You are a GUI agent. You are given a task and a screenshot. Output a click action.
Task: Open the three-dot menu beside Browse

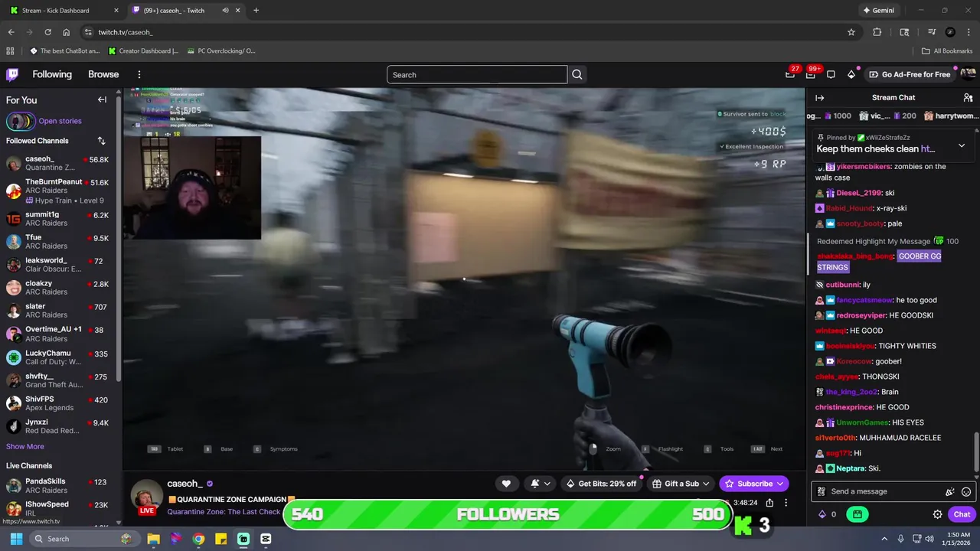pyautogui.click(x=139, y=74)
